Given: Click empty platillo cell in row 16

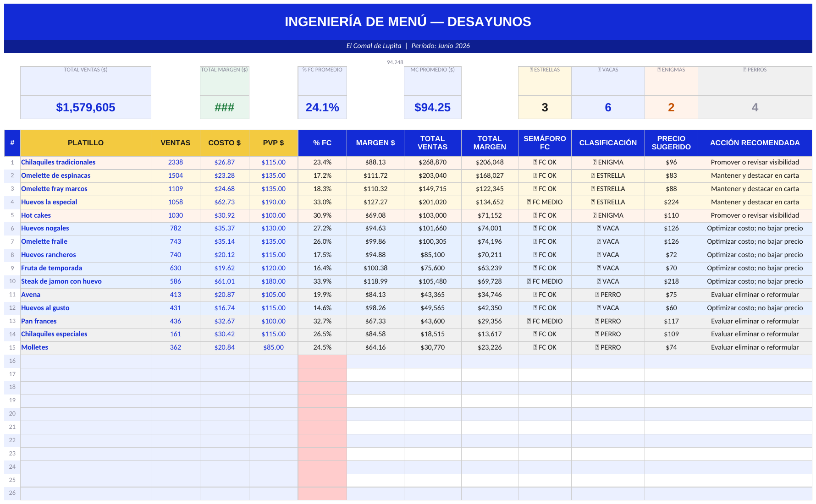Looking at the screenshot, I should point(86,361).
